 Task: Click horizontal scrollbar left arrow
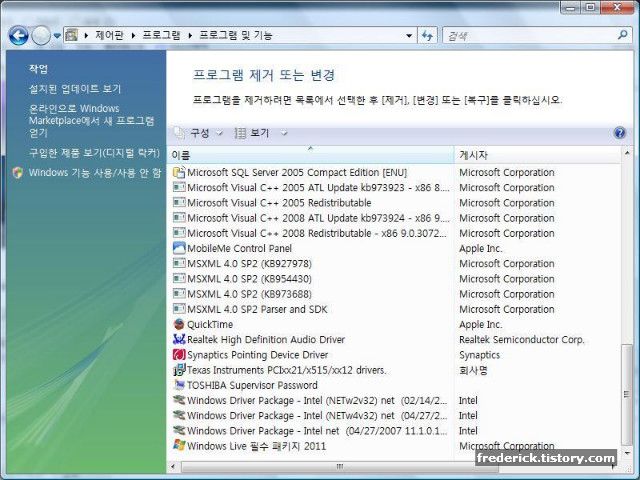(x=173, y=466)
